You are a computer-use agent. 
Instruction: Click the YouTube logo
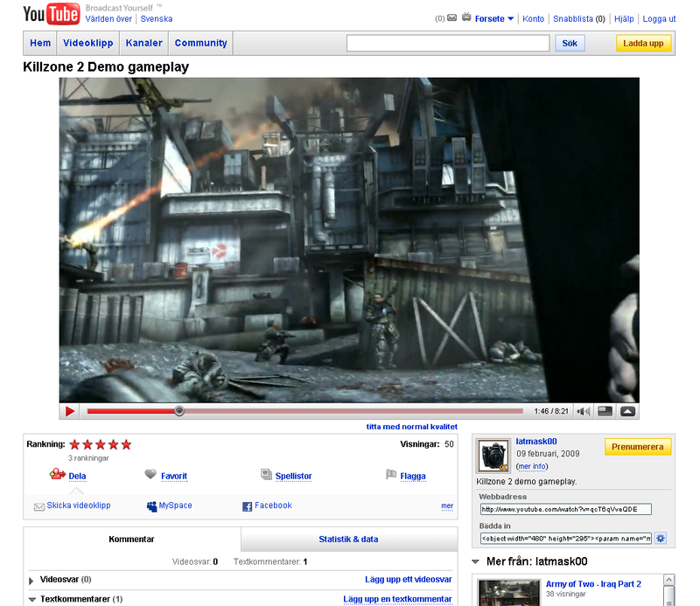(52, 14)
